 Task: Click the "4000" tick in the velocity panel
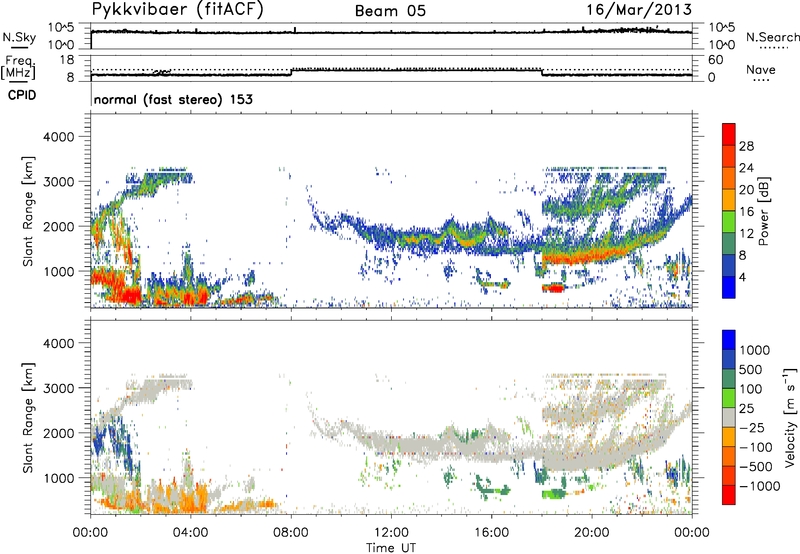(x=58, y=343)
